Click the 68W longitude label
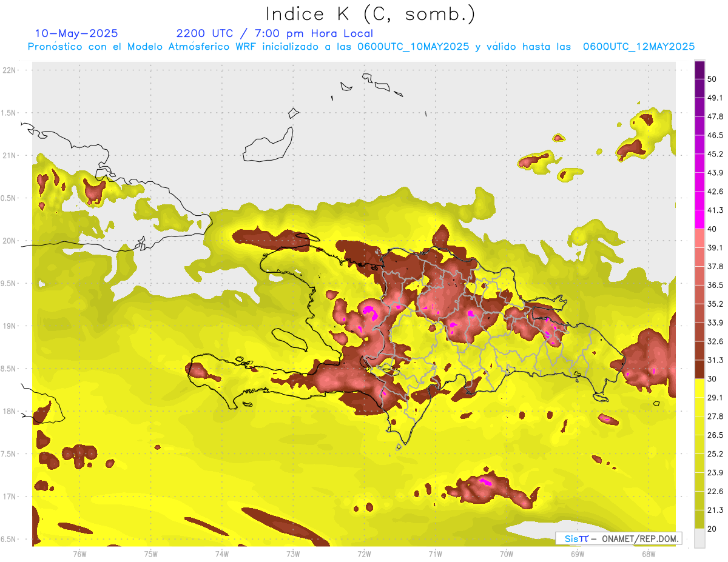Screen dimensions: 728x562 (x=649, y=554)
